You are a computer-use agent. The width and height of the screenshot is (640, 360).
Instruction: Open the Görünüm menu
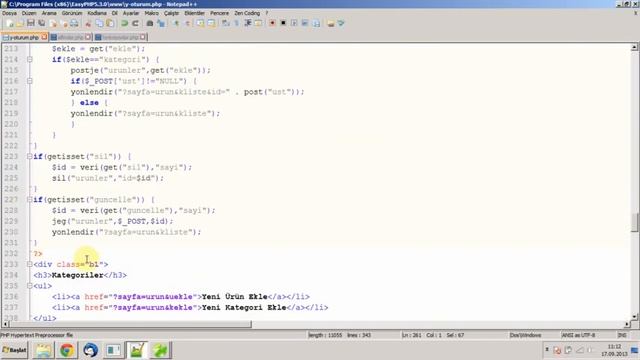tap(72, 13)
